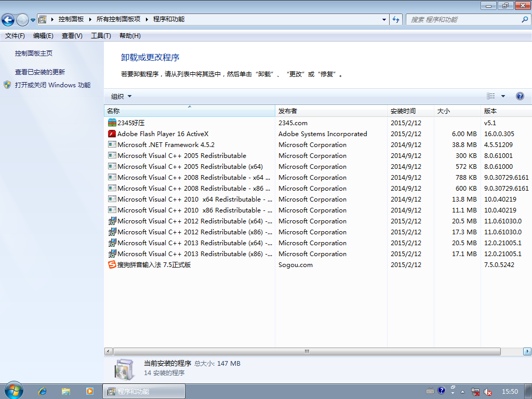
Task: Click the shield icon next to Windows 功能
Action: (7, 85)
